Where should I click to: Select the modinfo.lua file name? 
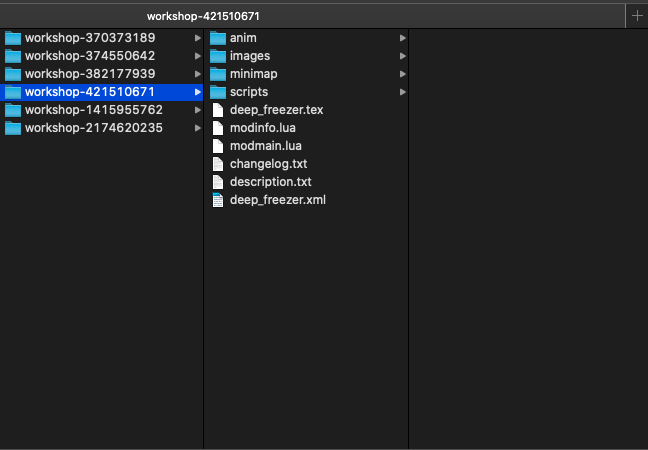click(263, 128)
